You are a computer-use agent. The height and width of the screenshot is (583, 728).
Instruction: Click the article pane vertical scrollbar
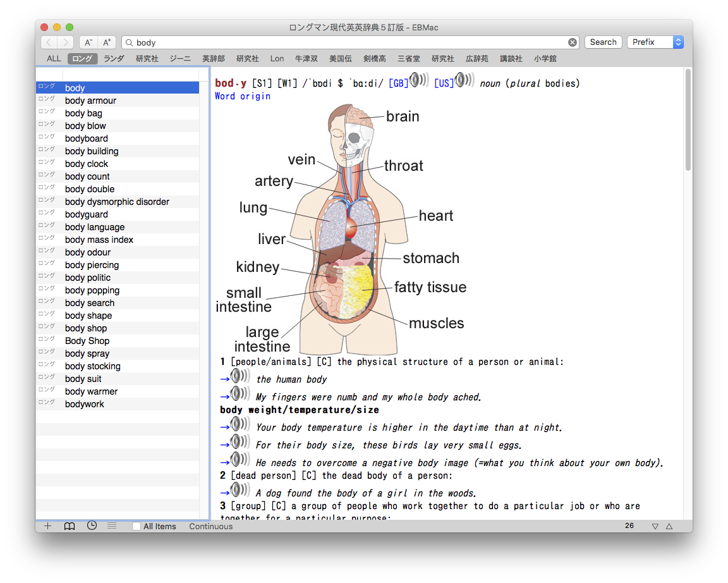pyautogui.click(x=688, y=120)
